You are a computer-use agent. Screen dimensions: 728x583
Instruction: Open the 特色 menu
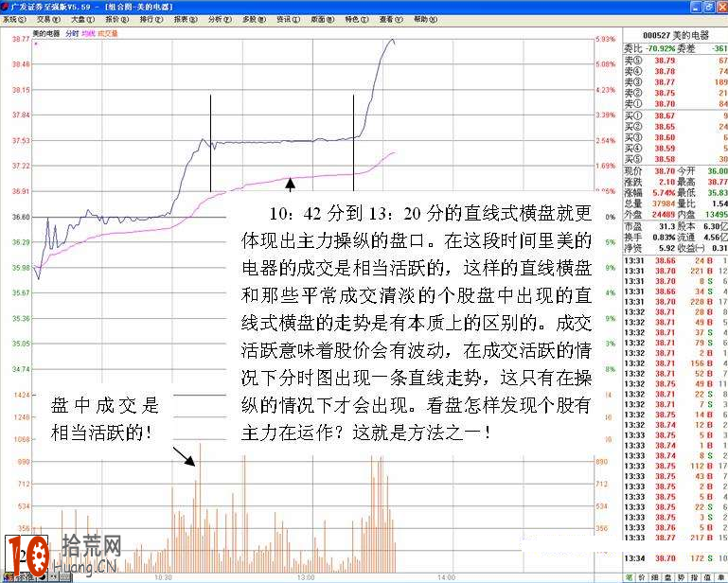[x=357, y=20]
